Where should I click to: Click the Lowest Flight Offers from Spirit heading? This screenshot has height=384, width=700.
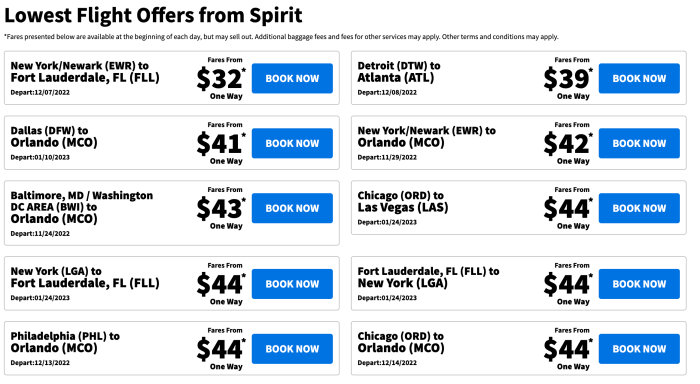pos(153,15)
